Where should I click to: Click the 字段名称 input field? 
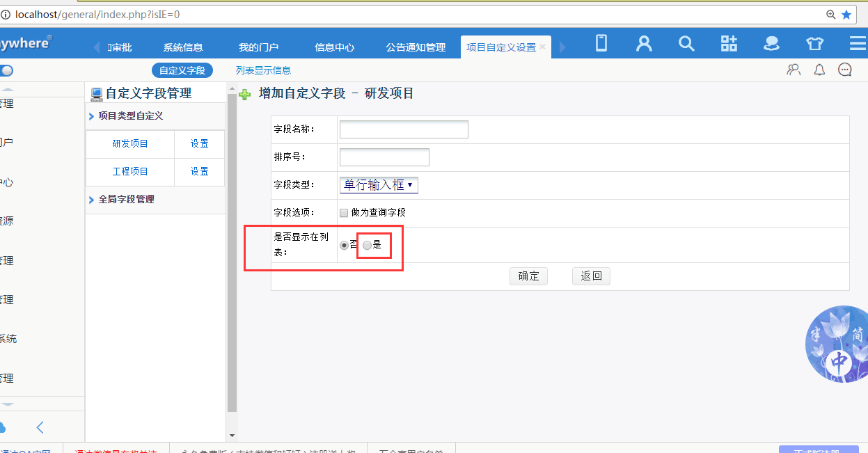[x=404, y=129]
